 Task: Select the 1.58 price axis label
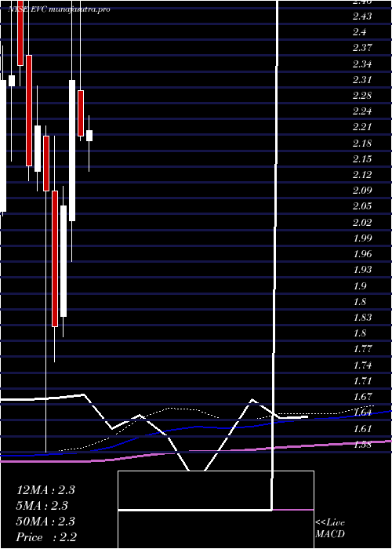[362, 445]
